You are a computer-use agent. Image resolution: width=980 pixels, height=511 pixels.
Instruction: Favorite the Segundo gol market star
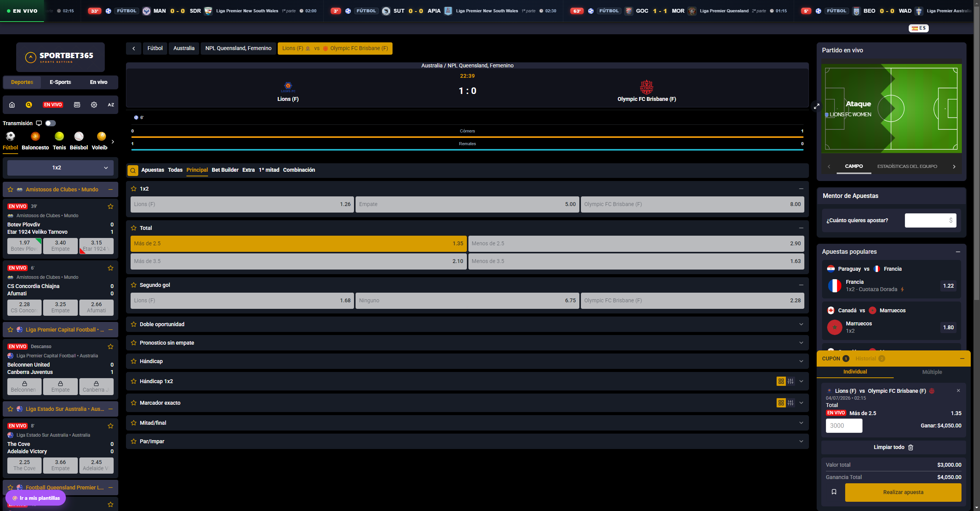pyautogui.click(x=134, y=285)
